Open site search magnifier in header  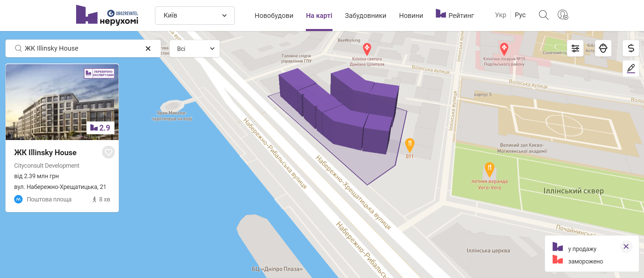click(x=543, y=15)
